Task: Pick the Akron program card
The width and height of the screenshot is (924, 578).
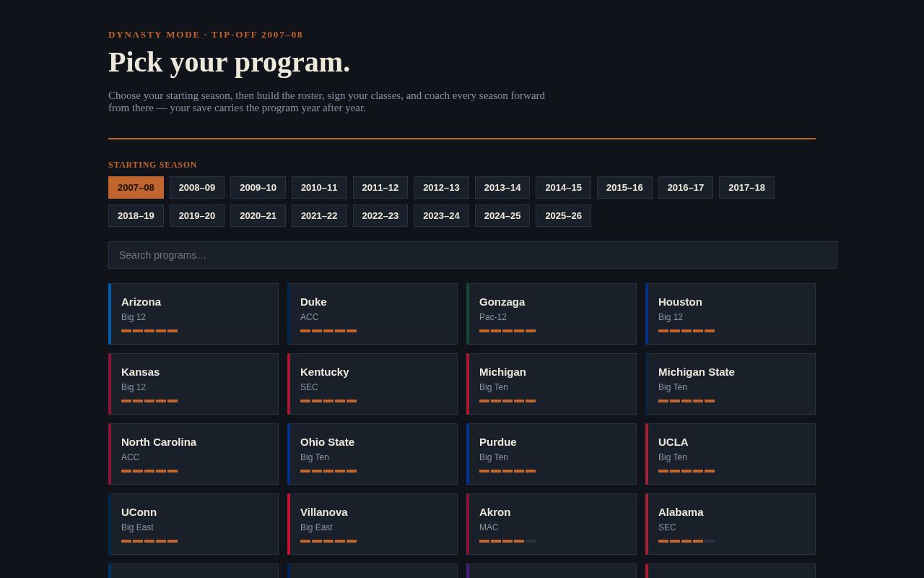Action: (x=552, y=524)
